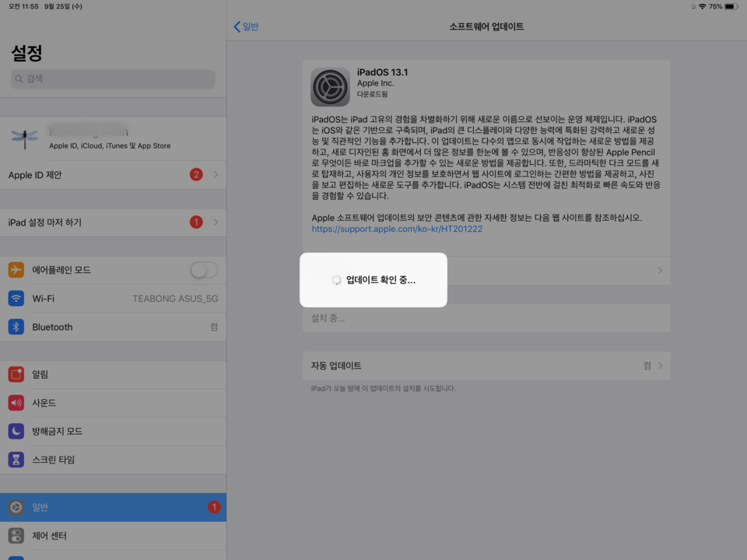Toggle the 에어플레인 모드 switch

[x=204, y=270]
